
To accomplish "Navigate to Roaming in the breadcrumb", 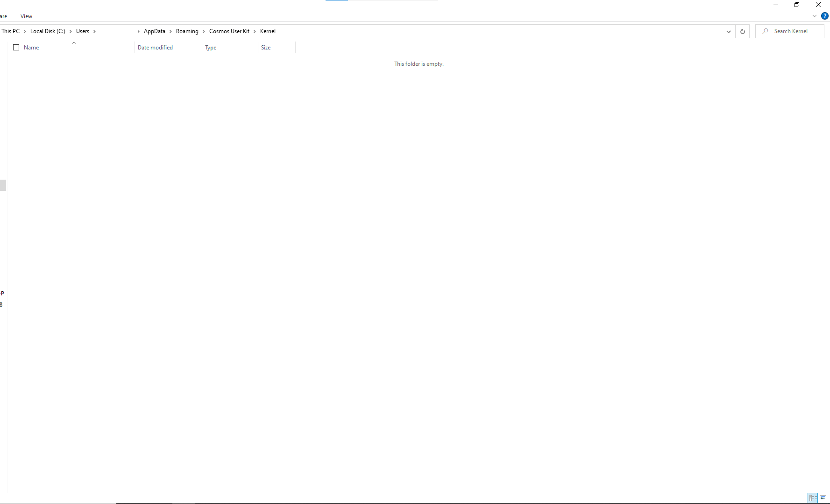I will tap(187, 31).
